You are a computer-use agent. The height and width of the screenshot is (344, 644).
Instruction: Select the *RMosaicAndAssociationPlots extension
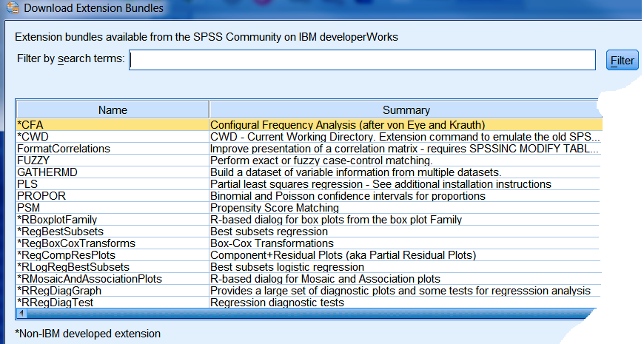[90, 280]
